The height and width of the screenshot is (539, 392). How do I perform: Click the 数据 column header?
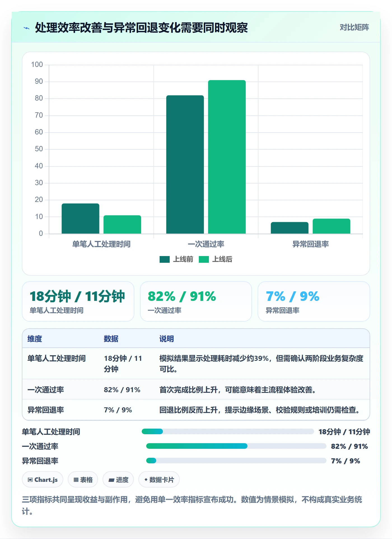tap(111, 339)
